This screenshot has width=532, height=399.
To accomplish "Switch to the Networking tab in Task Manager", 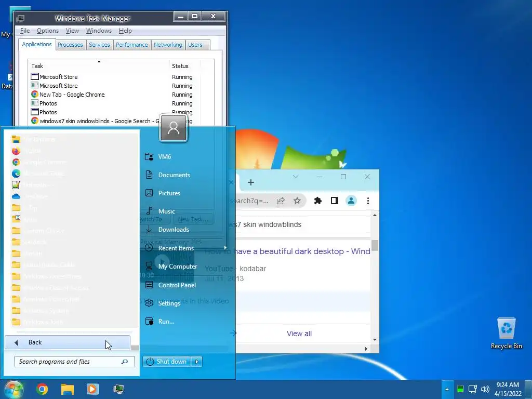I will 168,45.
